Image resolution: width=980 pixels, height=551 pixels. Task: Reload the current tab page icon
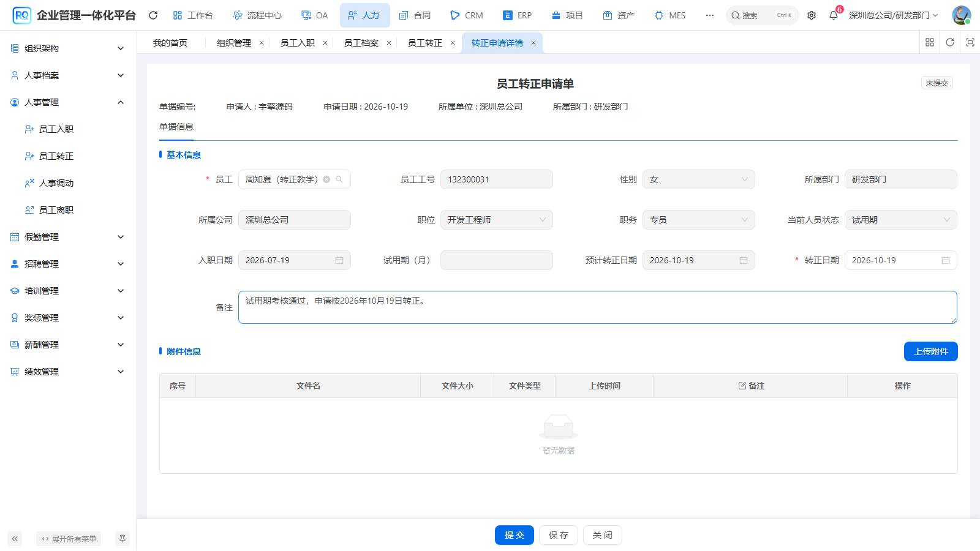[950, 42]
